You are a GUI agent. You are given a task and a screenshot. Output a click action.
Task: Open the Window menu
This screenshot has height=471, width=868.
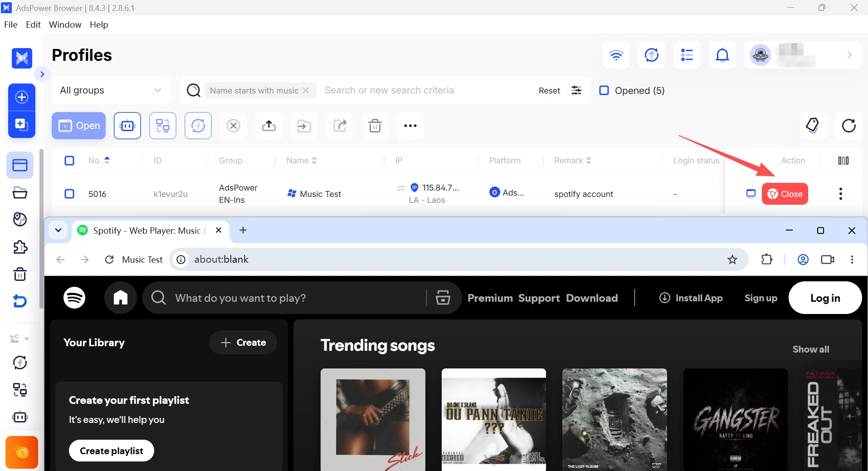click(65, 25)
